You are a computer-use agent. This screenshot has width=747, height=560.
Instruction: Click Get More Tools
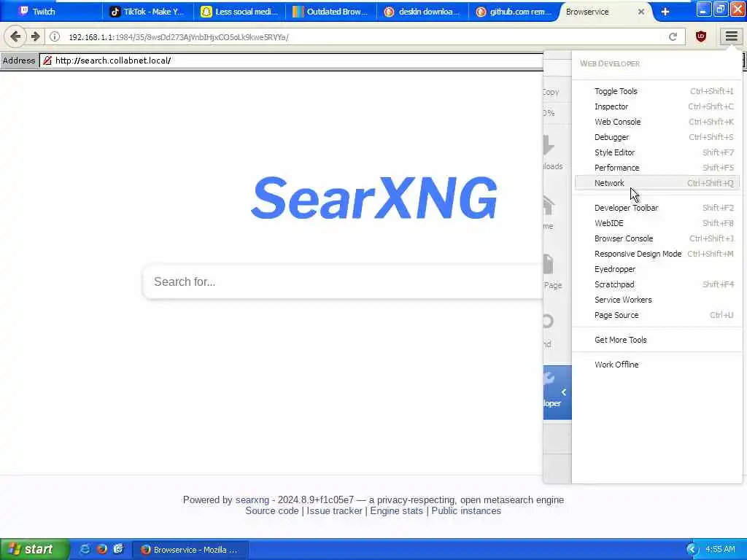657,340
